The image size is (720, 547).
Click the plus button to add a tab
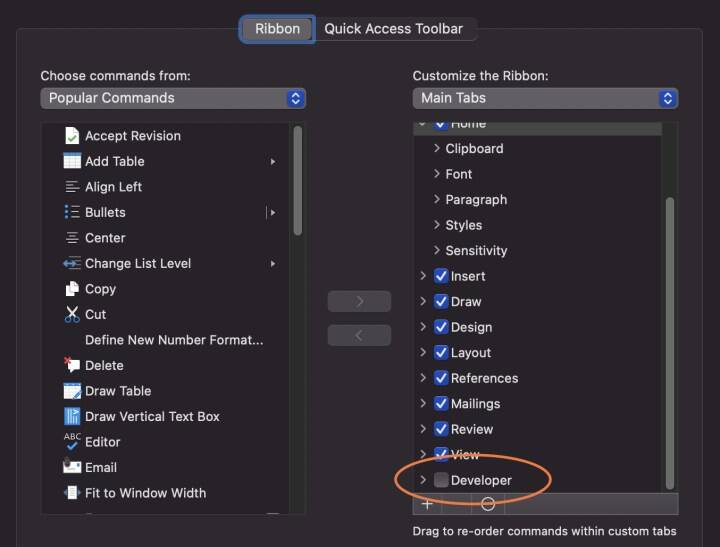coord(427,504)
